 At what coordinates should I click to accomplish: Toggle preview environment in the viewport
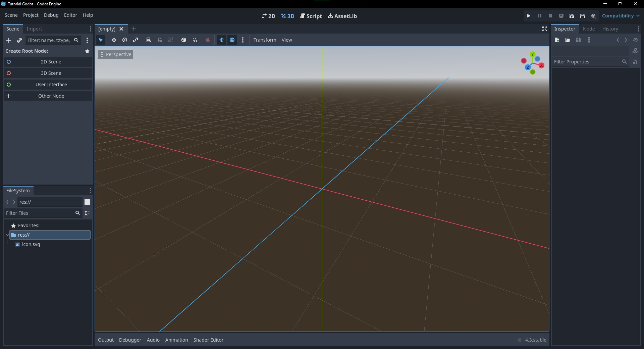click(232, 40)
